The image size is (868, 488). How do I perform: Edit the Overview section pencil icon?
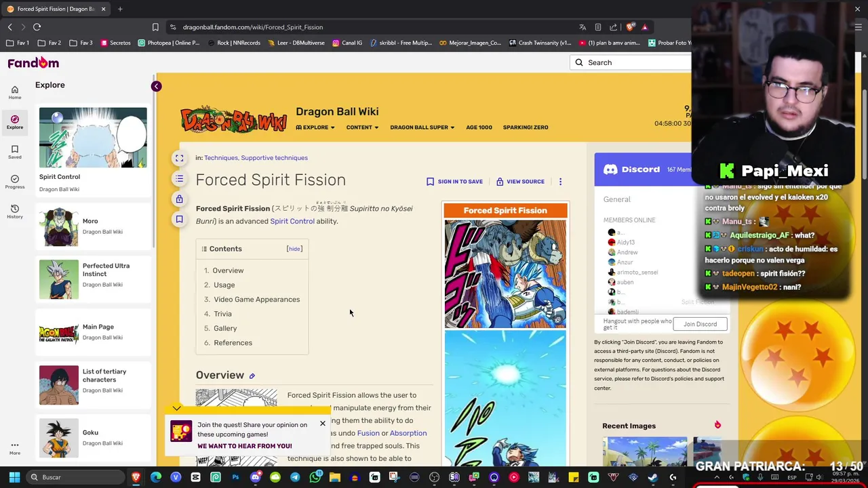[252, 376]
